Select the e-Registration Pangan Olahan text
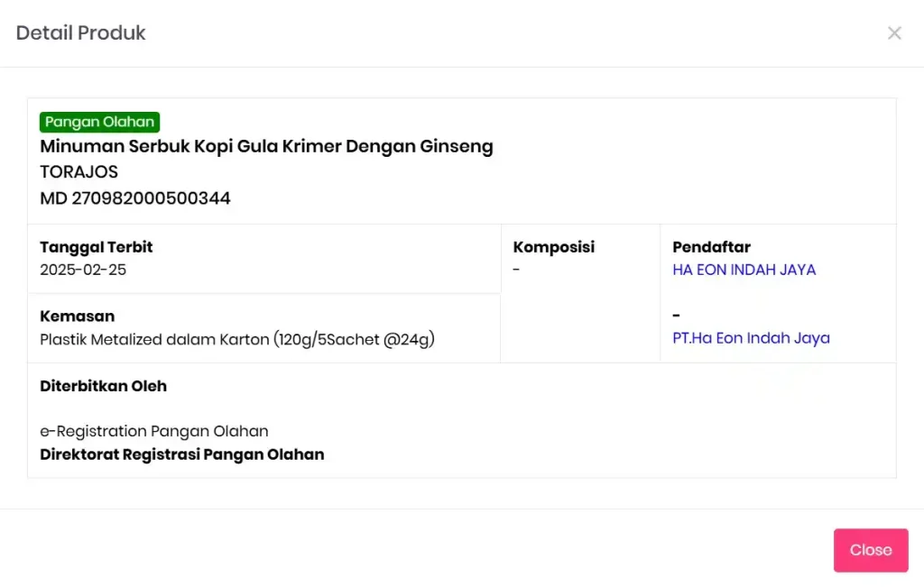The height and width of the screenshot is (587, 924). 154,431
